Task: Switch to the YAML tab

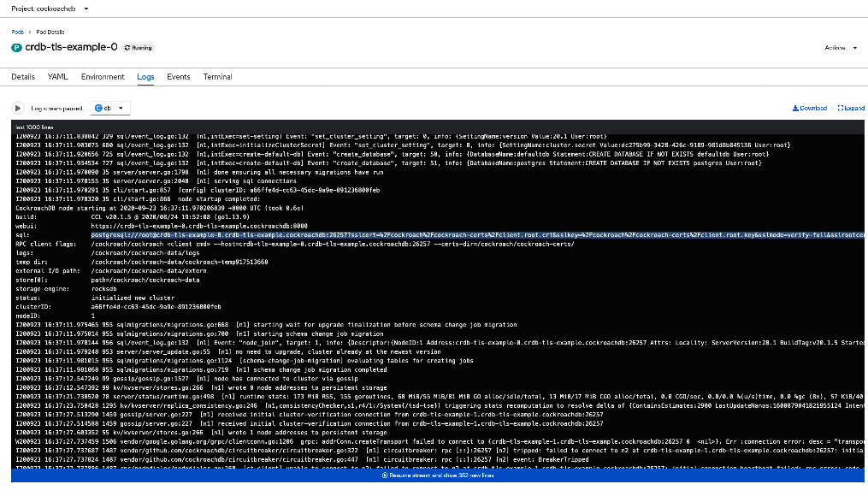Action: (x=57, y=76)
